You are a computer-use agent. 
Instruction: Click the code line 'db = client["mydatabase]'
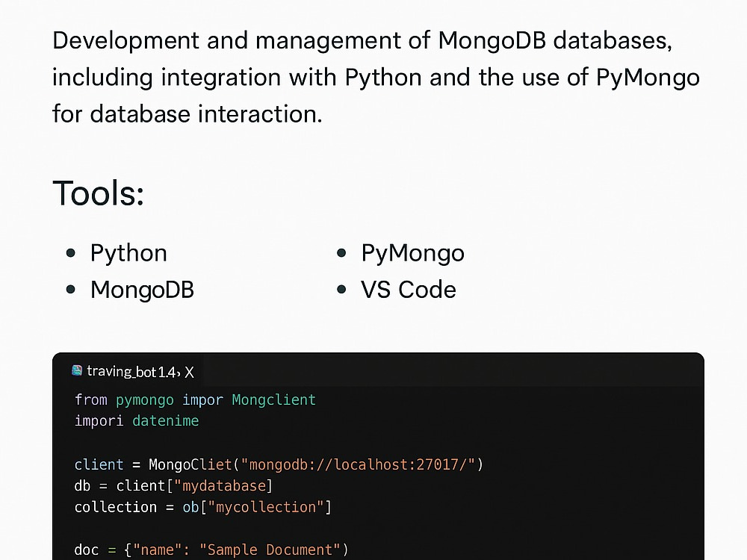tap(173, 486)
